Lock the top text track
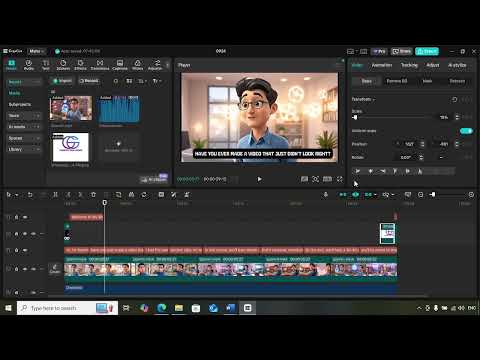 pos(16,217)
